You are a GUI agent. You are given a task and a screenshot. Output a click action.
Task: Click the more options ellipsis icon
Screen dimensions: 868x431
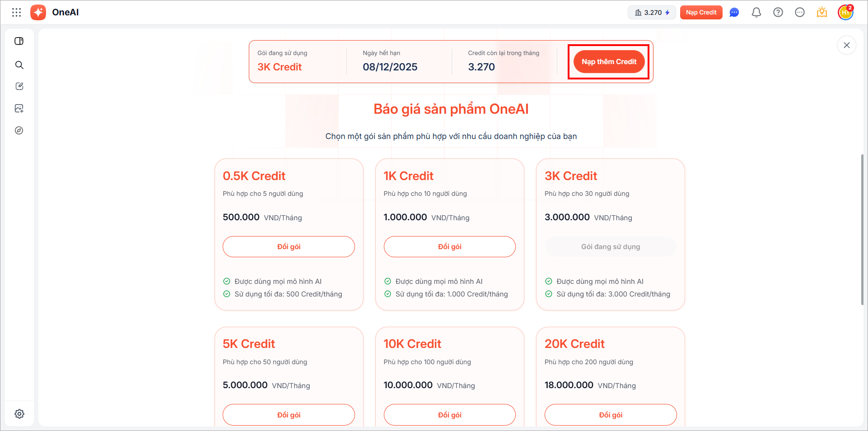point(799,13)
